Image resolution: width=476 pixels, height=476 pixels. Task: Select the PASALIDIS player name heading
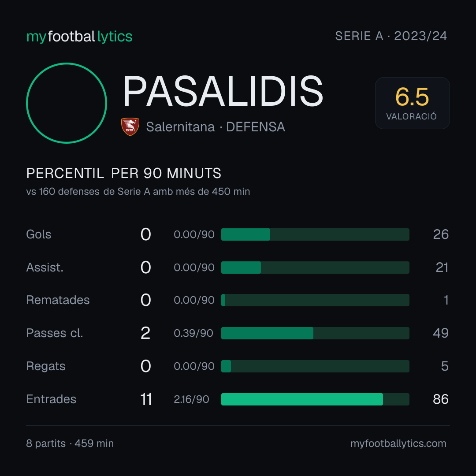223,91
